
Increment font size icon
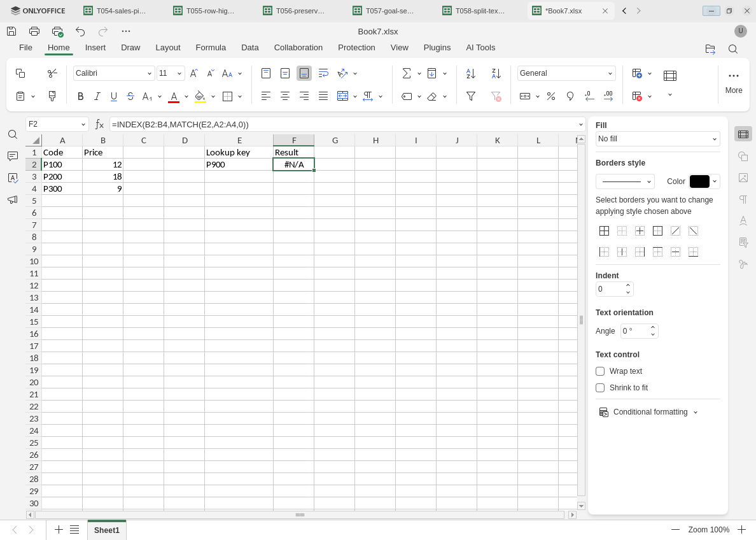pyautogui.click(x=194, y=73)
